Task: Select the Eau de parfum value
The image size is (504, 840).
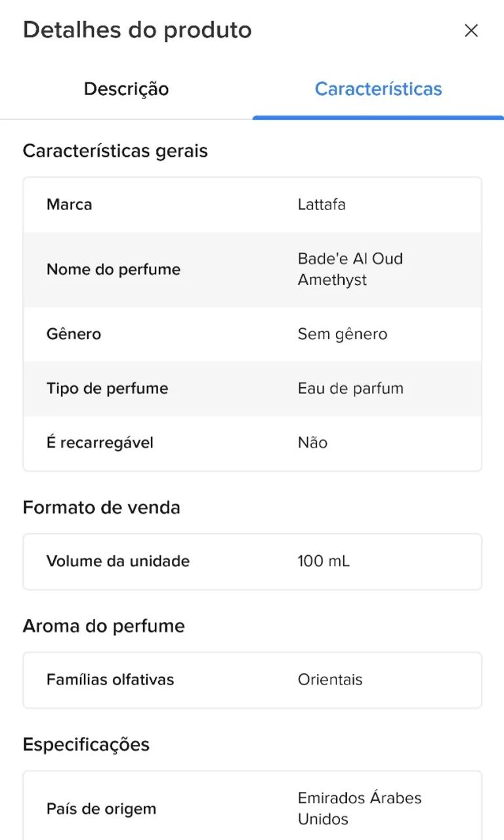Action: tap(350, 388)
